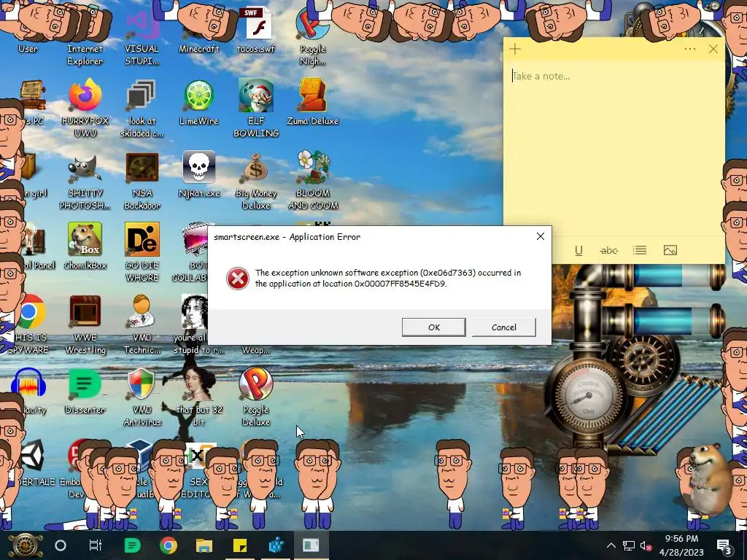The image size is (747, 560).
Task: Select the tacos.swf file icon
Action: [256, 29]
